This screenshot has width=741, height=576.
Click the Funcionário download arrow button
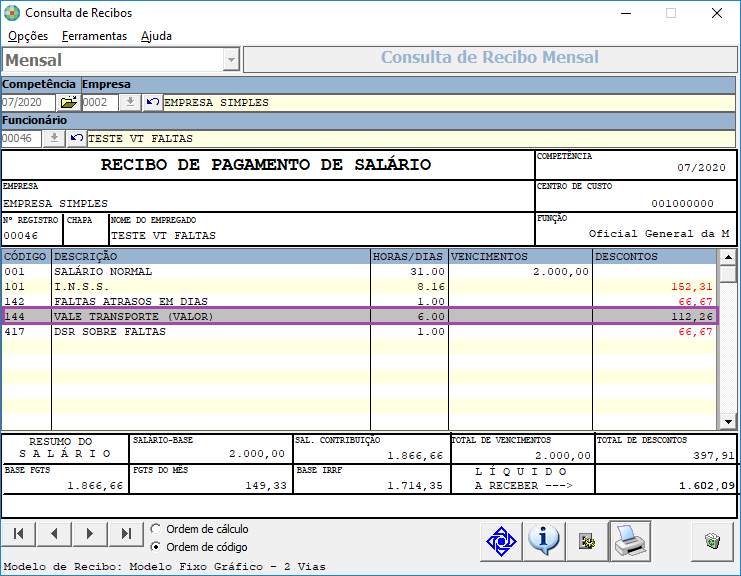click(54, 138)
